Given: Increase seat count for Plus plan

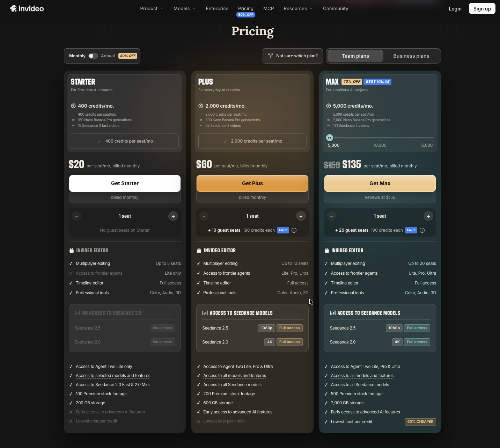Looking at the screenshot, I should 301,216.
